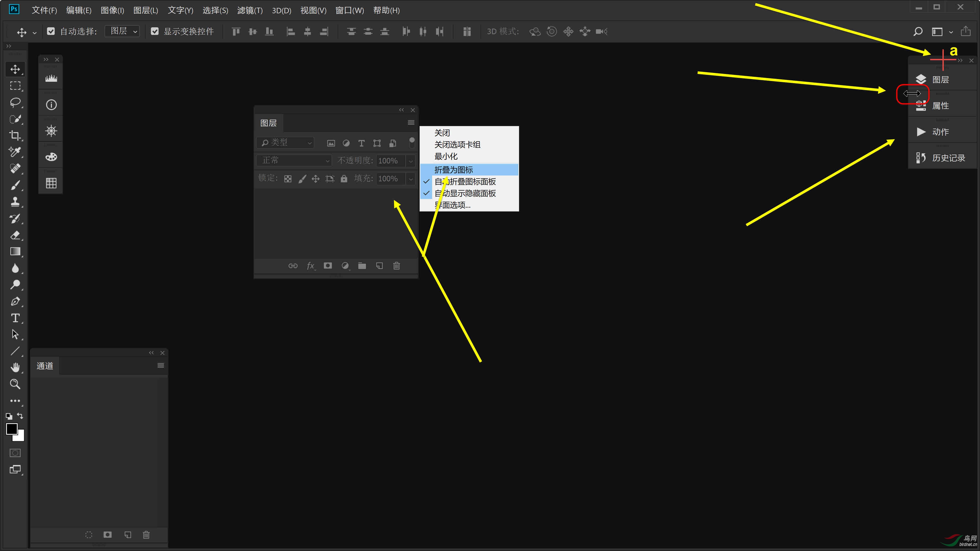Activate the Pen tool
The image size is (980, 551).
[15, 302]
